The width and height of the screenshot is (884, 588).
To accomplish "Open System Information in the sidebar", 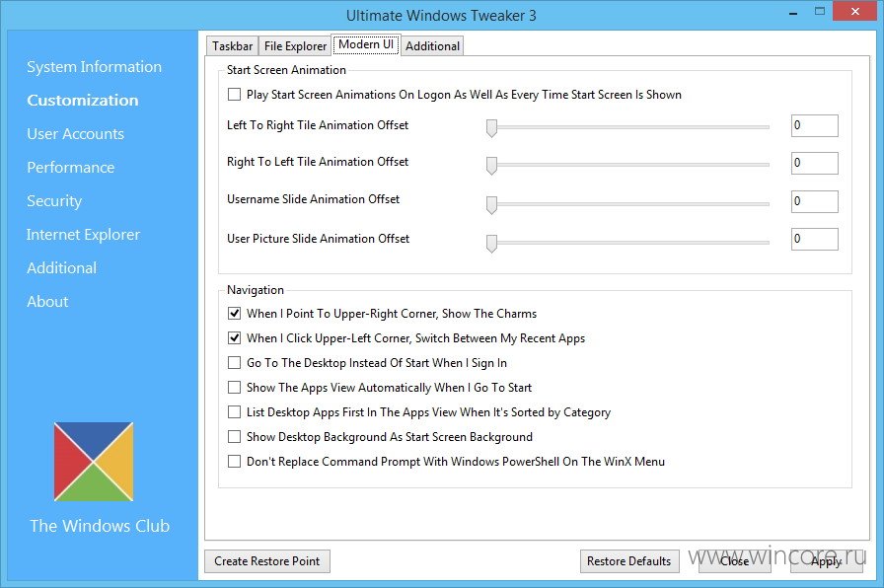I will [x=94, y=66].
